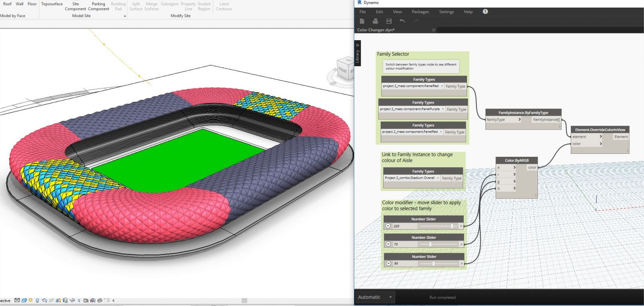This screenshot has height=306, width=644.
Task: Select the Building Pad tool
Action: click(118, 6)
